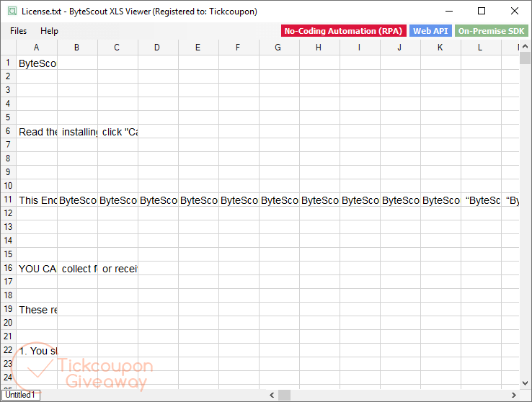
Task: Open the Files menu
Action: coord(18,31)
